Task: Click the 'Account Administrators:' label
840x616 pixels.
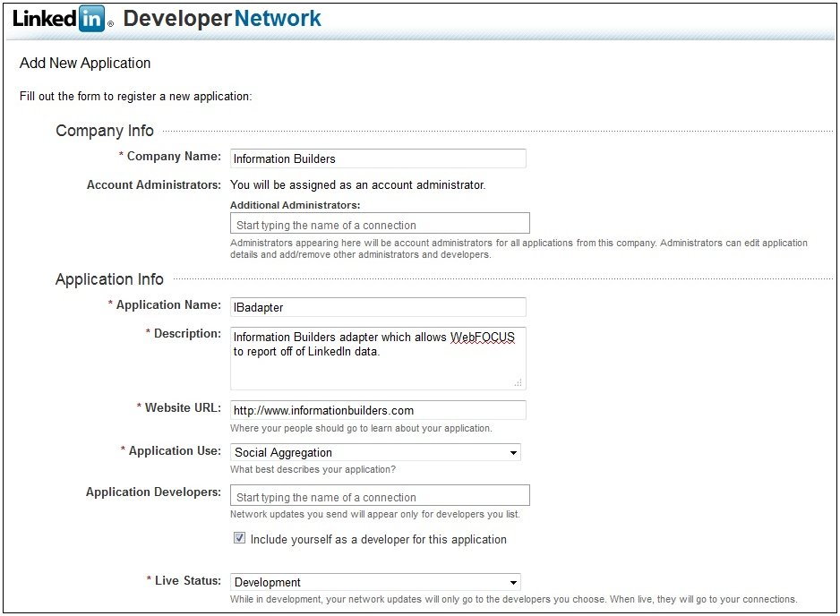Action: click(154, 184)
